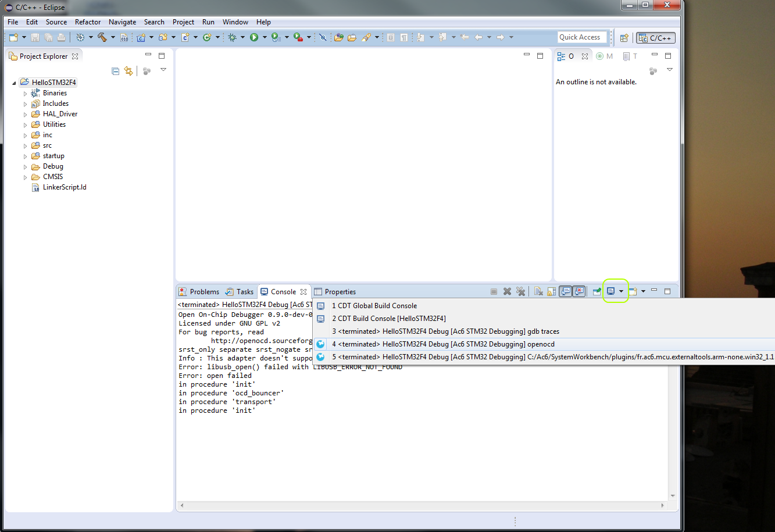The image size is (775, 532).
Task: Click the Open Perspective icon
Action: point(624,38)
